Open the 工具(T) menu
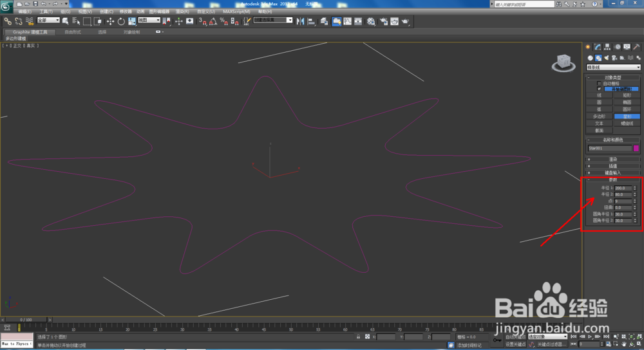The height and width of the screenshot is (350, 644). click(x=46, y=12)
